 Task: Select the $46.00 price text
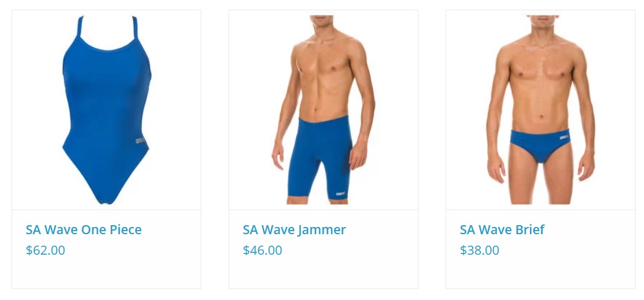(x=262, y=251)
